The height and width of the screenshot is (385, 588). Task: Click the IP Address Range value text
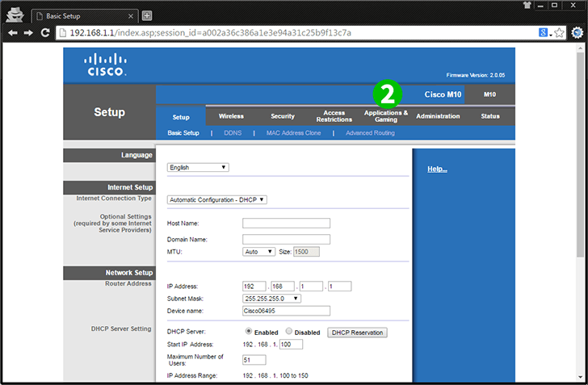(275, 375)
